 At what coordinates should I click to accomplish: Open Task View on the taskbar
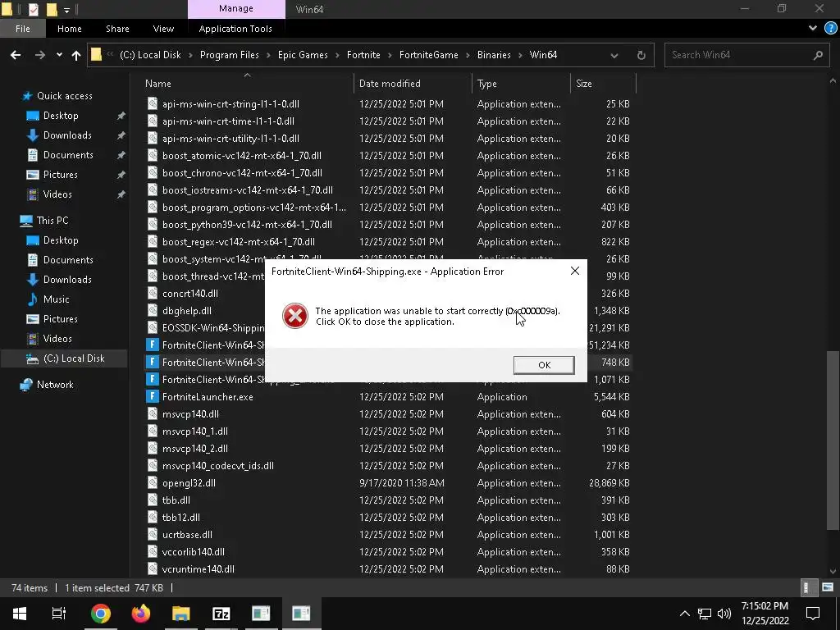[x=59, y=614]
